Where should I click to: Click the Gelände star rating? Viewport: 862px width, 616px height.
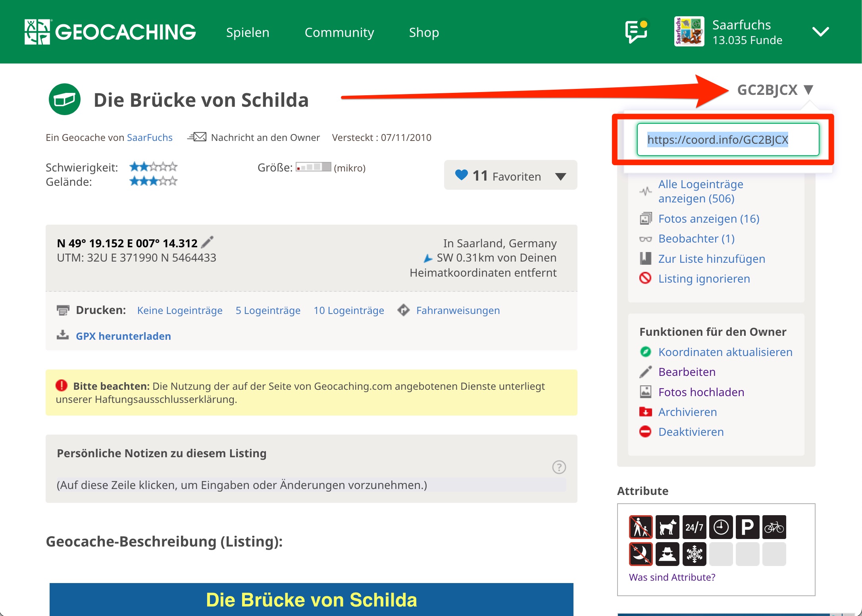click(153, 181)
